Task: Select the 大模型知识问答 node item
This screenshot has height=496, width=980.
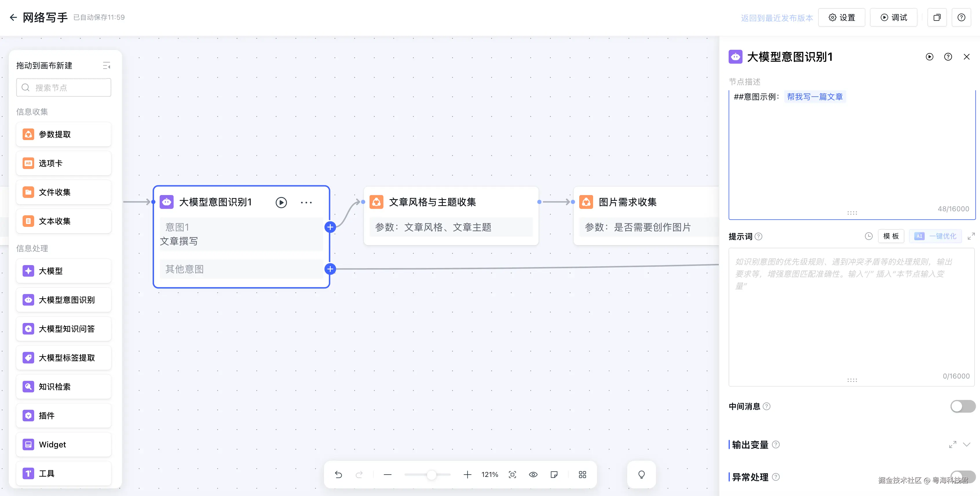Action: [x=63, y=329]
